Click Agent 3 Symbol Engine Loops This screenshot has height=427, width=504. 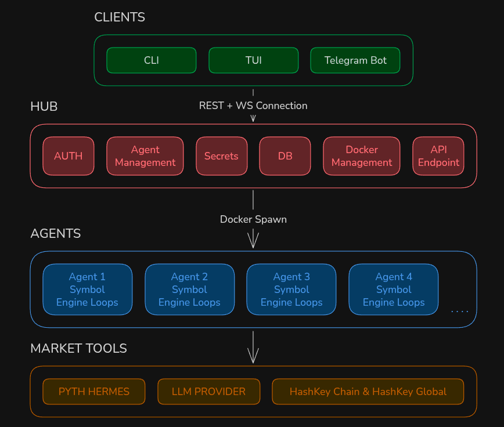(x=291, y=290)
